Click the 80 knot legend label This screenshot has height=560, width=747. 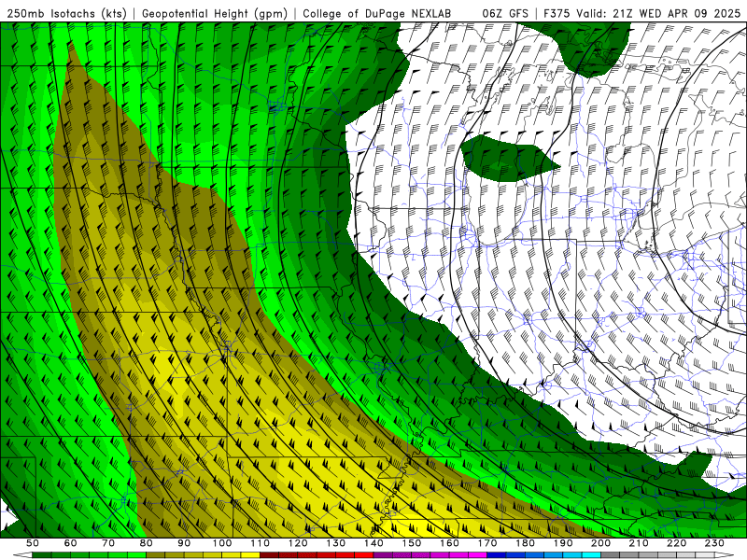(x=147, y=543)
